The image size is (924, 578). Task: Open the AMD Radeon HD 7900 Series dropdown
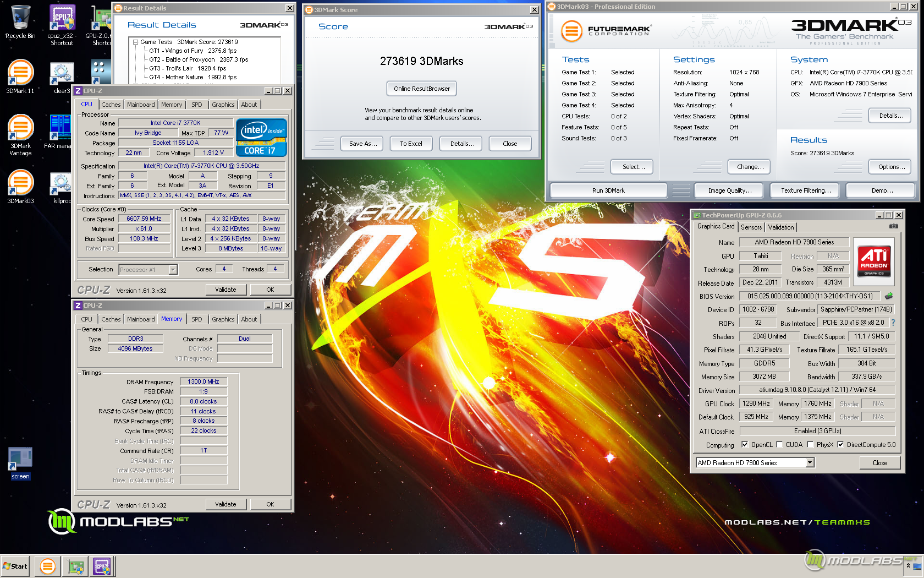(810, 463)
